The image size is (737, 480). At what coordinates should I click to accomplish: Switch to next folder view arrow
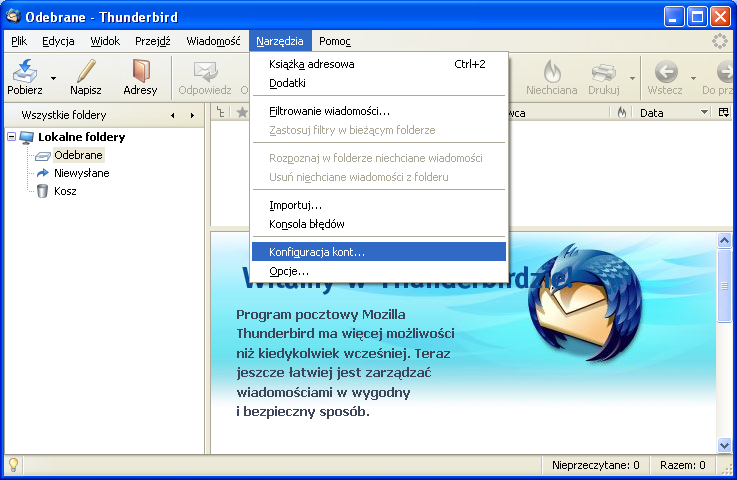192,115
